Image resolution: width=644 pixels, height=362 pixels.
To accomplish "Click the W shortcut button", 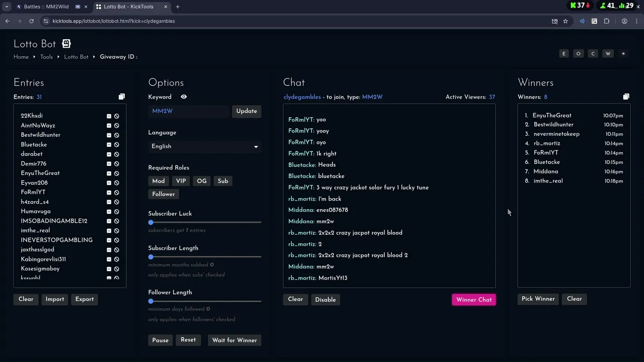I will tap(608, 54).
